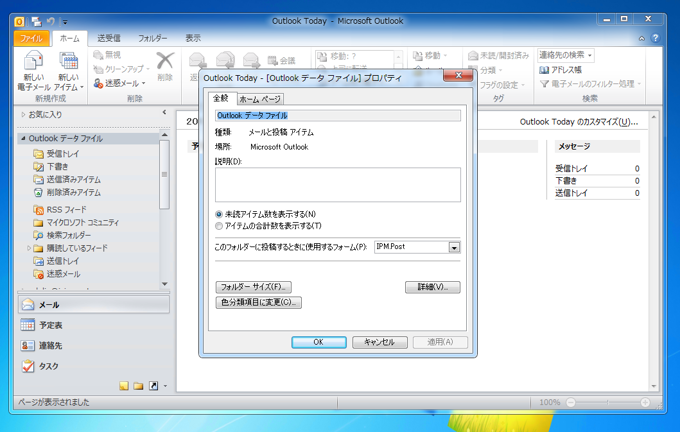Open the Contacts navigation icon
680x432 pixels.
[28, 345]
